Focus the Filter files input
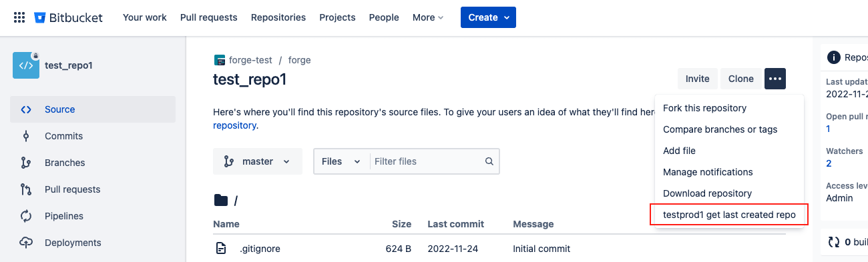Viewport: 868px width, 262px height. pyautogui.click(x=426, y=161)
